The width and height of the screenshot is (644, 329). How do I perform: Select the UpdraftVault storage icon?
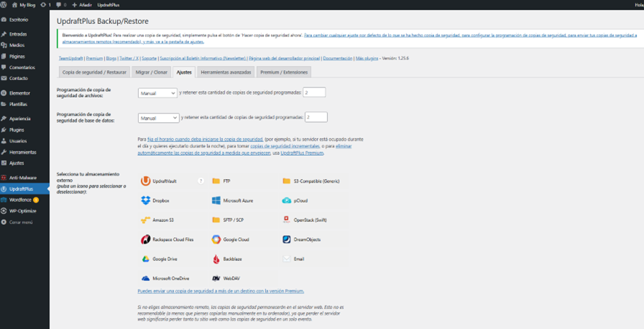(x=145, y=181)
